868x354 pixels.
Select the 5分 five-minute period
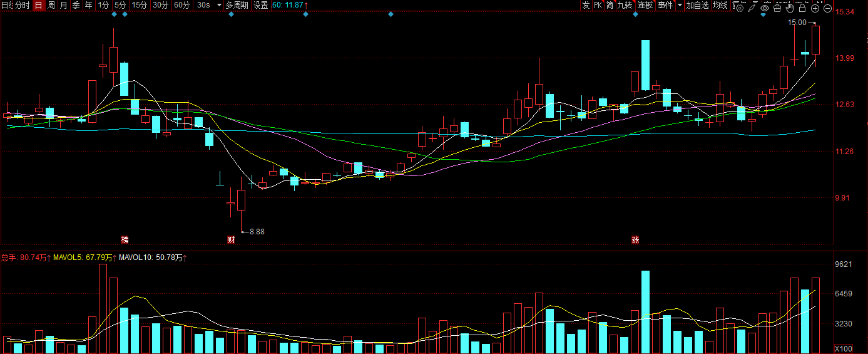click(120, 5)
